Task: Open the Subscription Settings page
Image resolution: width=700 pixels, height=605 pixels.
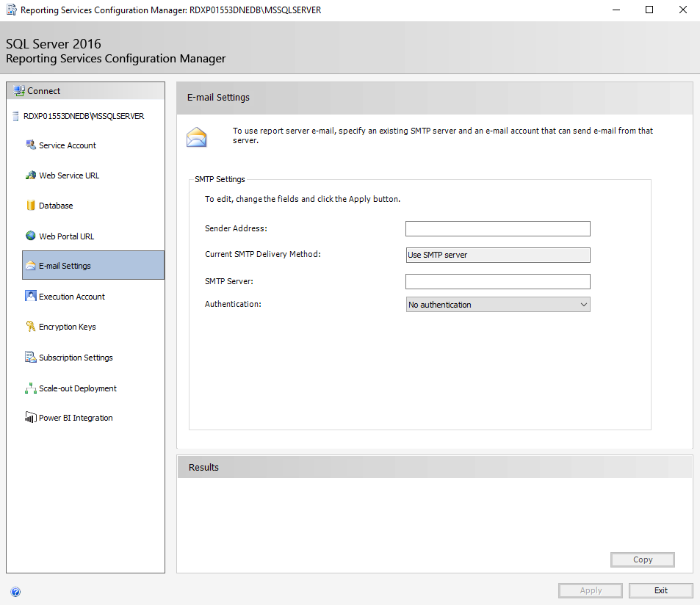Action: [x=76, y=358]
